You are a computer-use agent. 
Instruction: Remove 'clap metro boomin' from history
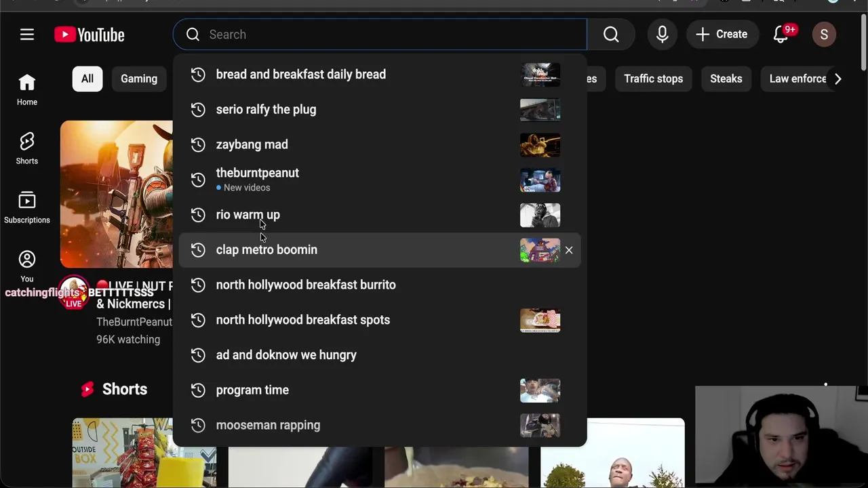[x=569, y=250]
